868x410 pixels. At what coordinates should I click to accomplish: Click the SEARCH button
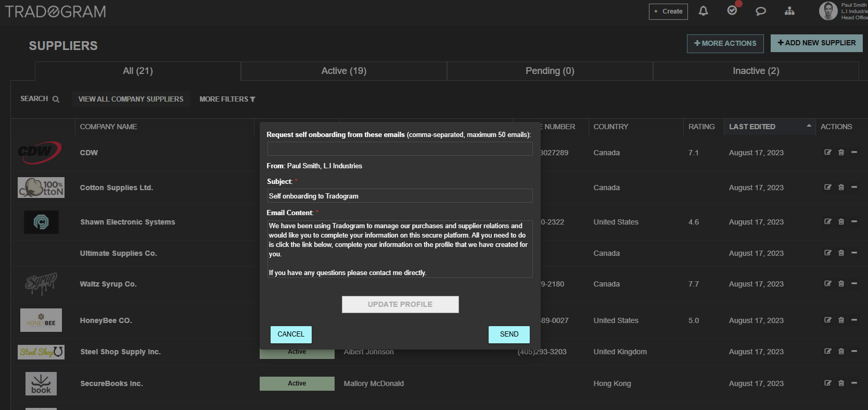(40, 98)
